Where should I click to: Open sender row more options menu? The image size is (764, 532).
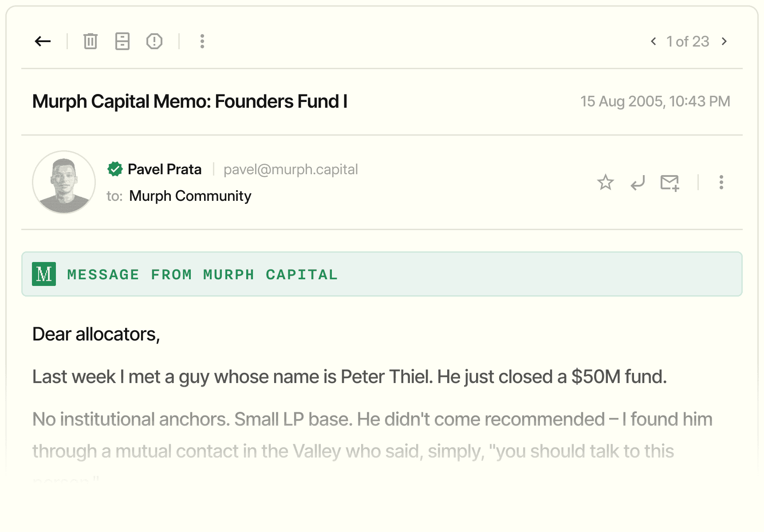[x=721, y=182]
